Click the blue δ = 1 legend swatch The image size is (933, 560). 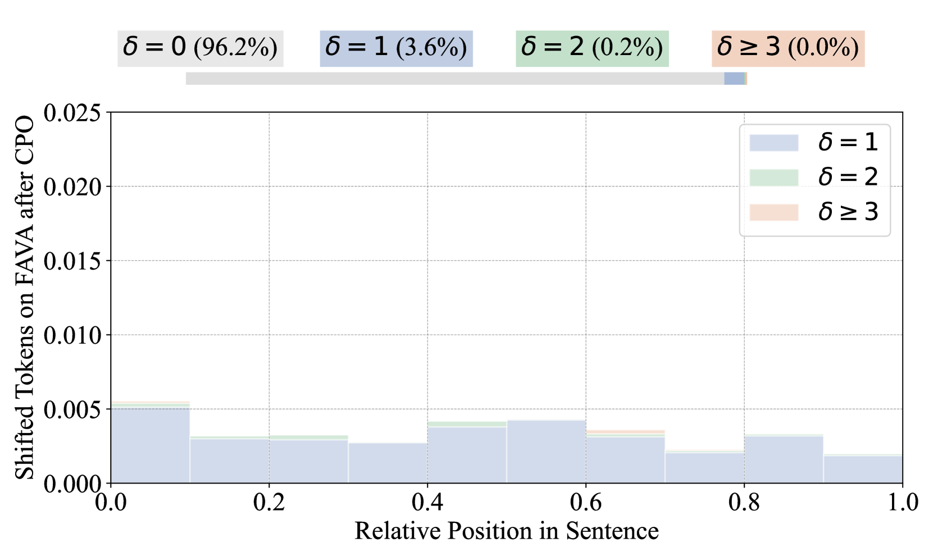(x=773, y=143)
